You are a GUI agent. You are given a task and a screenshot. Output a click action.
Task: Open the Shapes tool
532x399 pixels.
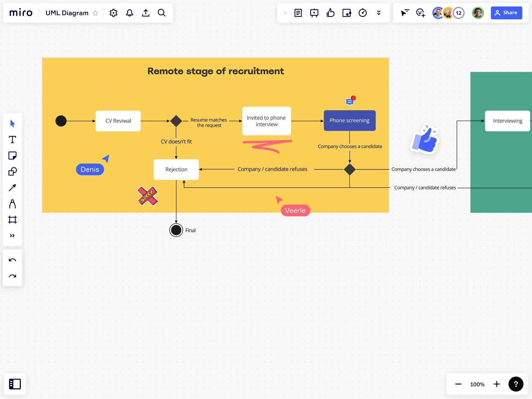tap(12, 171)
